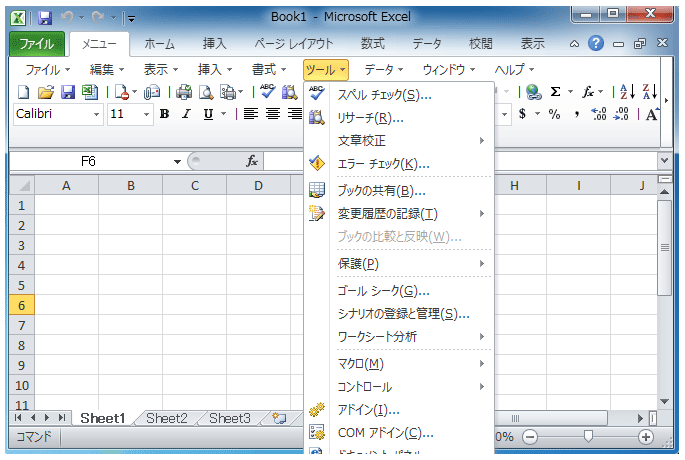Viewport: 685px width, 460px height.
Task: Select column A header
Action: [66, 186]
